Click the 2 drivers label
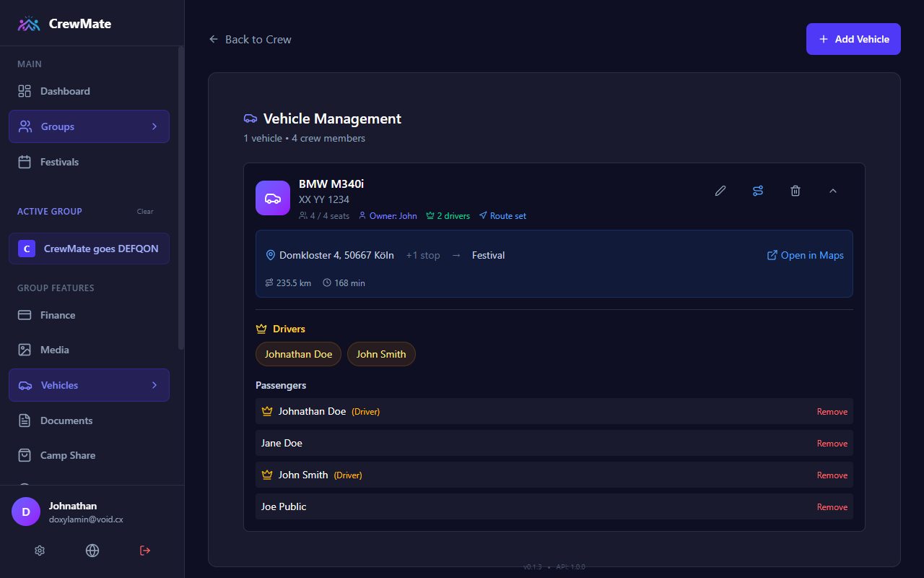 pos(448,216)
